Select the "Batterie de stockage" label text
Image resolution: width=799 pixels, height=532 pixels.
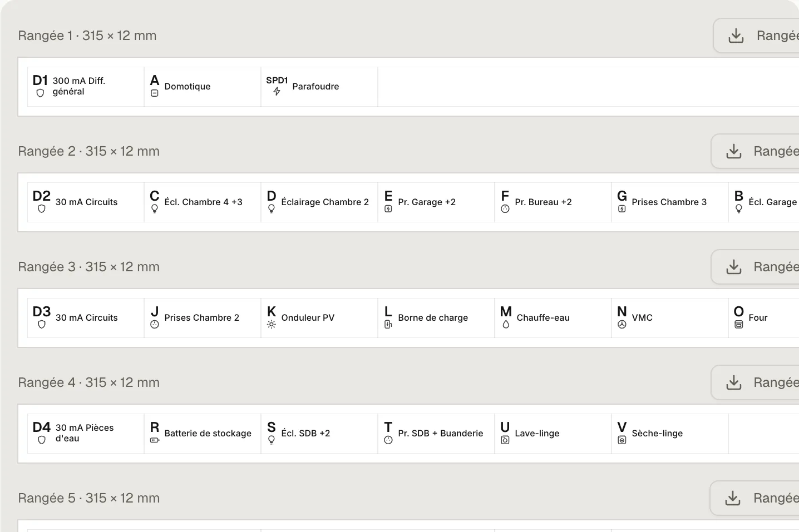[208, 433]
